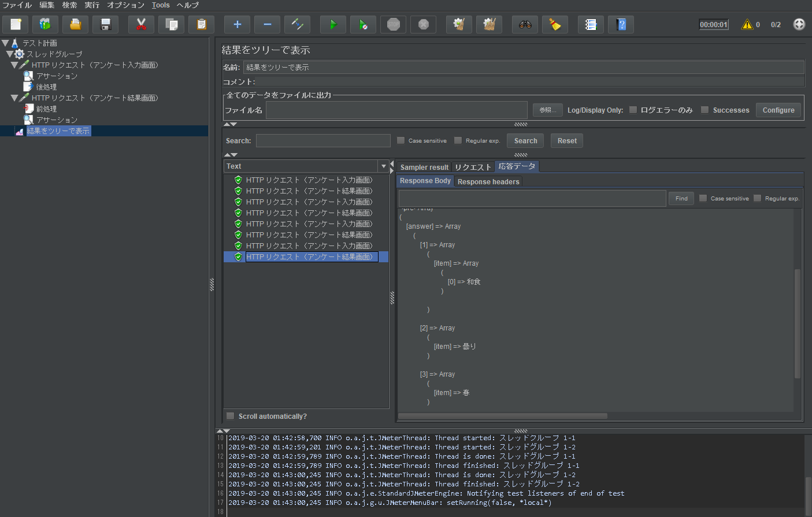Click the Open file folder icon
The height and width of the screenshot is (517, 812).
(75, 24)
